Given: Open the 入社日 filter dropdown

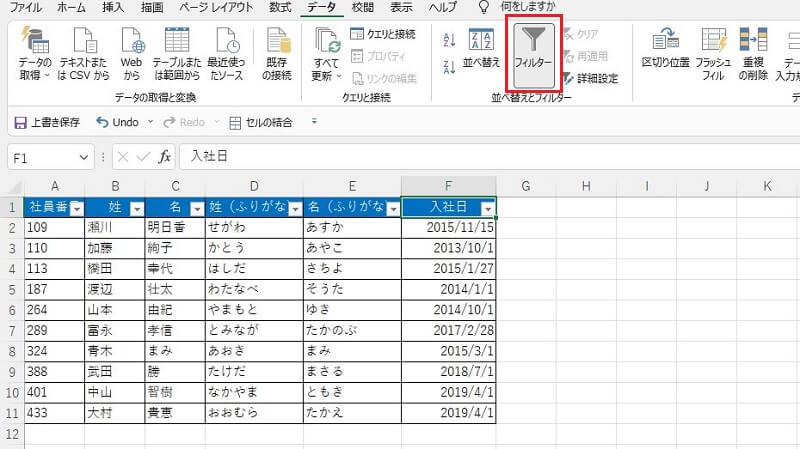Looking at the screenshot, I should click(x=488, y=209).
